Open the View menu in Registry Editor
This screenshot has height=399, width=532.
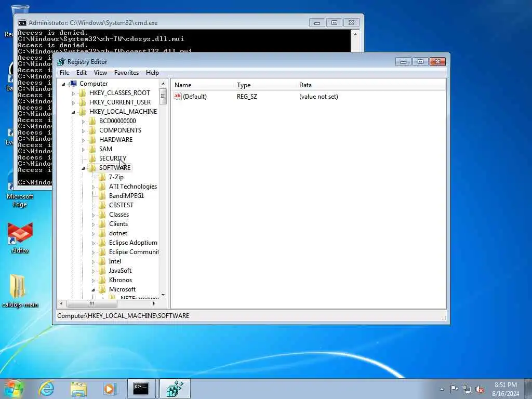coord(100,73)
